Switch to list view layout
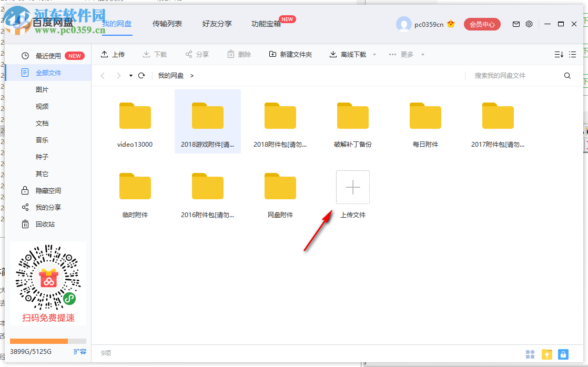This screenshot has height=367, width=588. pyautogui.click(x=573, y=54)
